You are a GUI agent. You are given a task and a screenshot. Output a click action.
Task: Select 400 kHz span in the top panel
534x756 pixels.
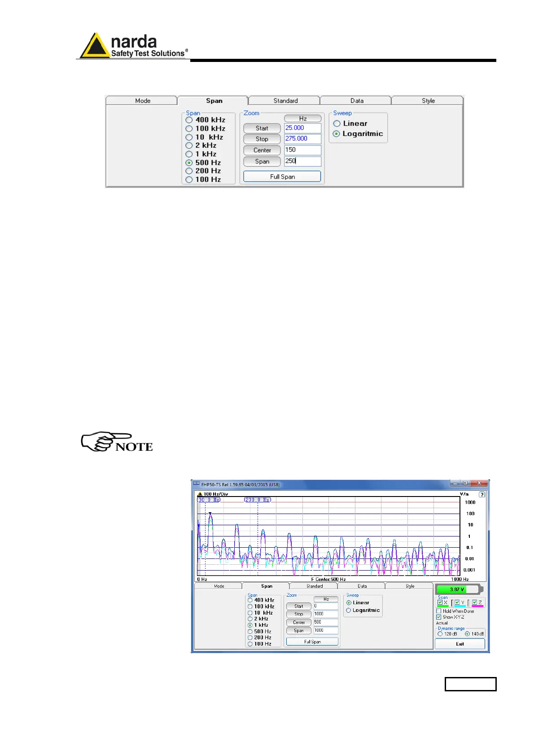[206, 120]
